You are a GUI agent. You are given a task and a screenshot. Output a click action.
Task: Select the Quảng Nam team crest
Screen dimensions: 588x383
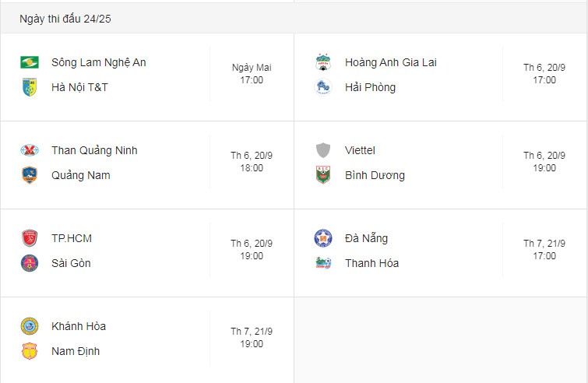pyautogui.click(x=30, y=175)
